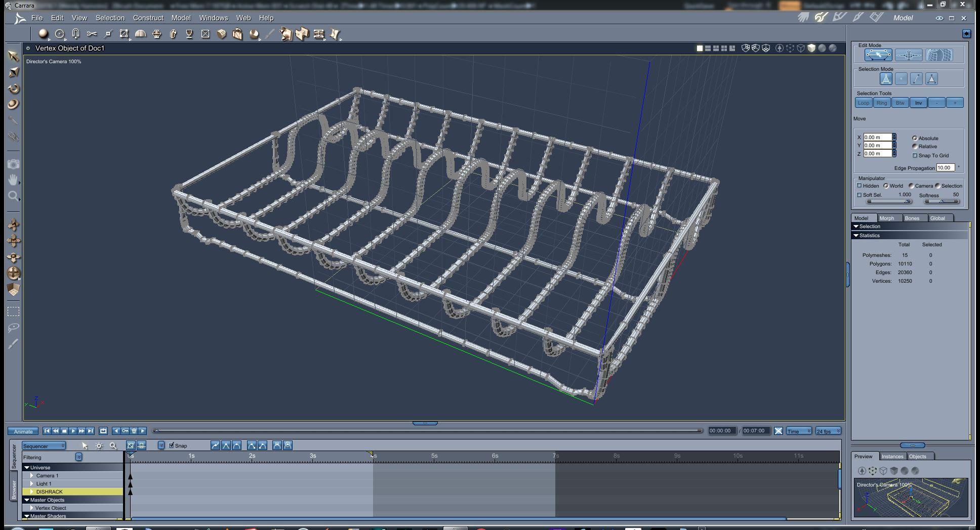Click the camera icon in left sidebar
Viewport: 980px width, 530px height.
coord(13,164)
